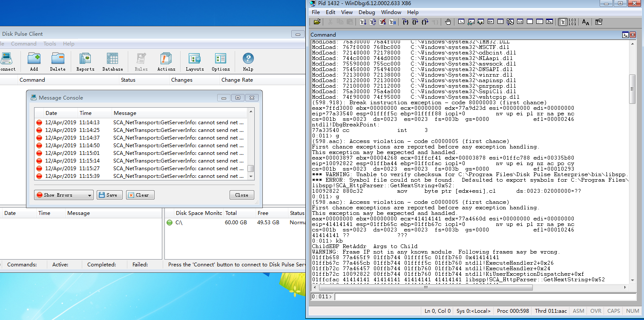Click the Restart debugging icon in WinDbg
The height and width of the screenshot is (320, 644).
coord(373,22)
